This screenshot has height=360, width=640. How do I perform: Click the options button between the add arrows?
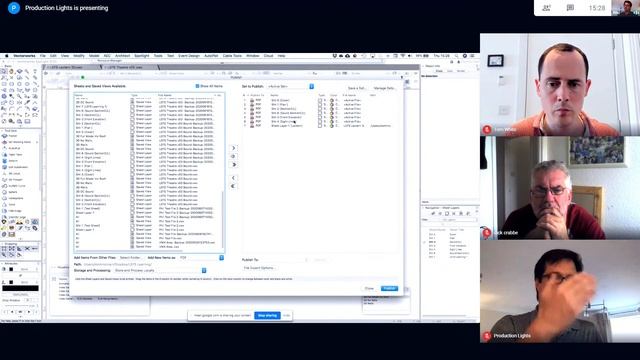pyautogui.click(x=233, y=156)
